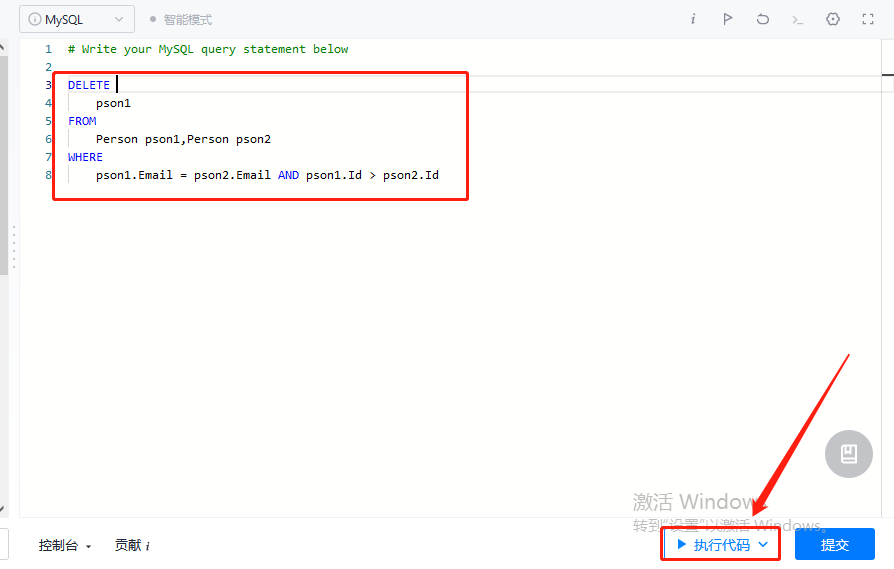Click the left panel vertical scrollbar

click(4, 160)
